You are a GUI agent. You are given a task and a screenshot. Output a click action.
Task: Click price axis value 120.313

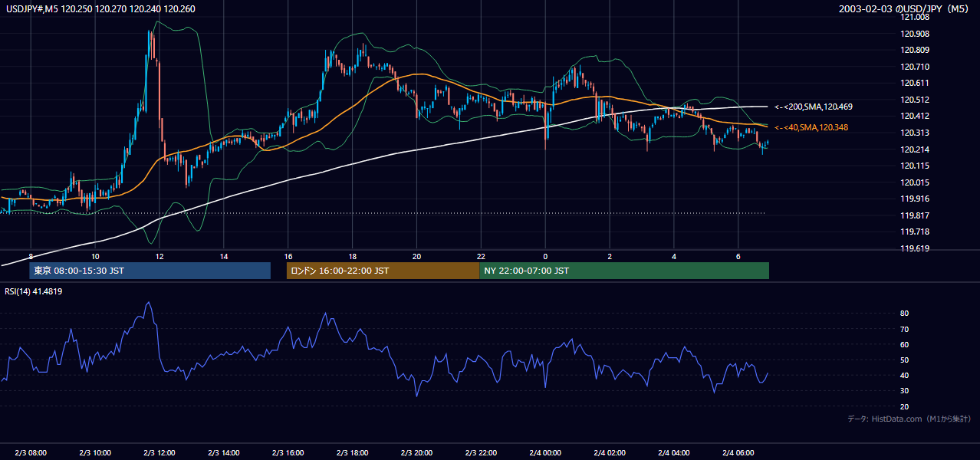pos(916,133)
